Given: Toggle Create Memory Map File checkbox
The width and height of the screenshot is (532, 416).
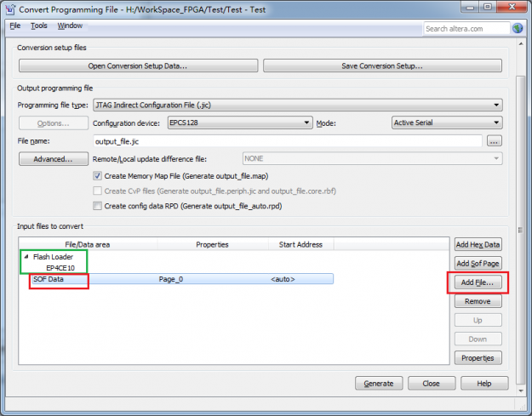Looking at the screenshot, I should click(97, 176).
